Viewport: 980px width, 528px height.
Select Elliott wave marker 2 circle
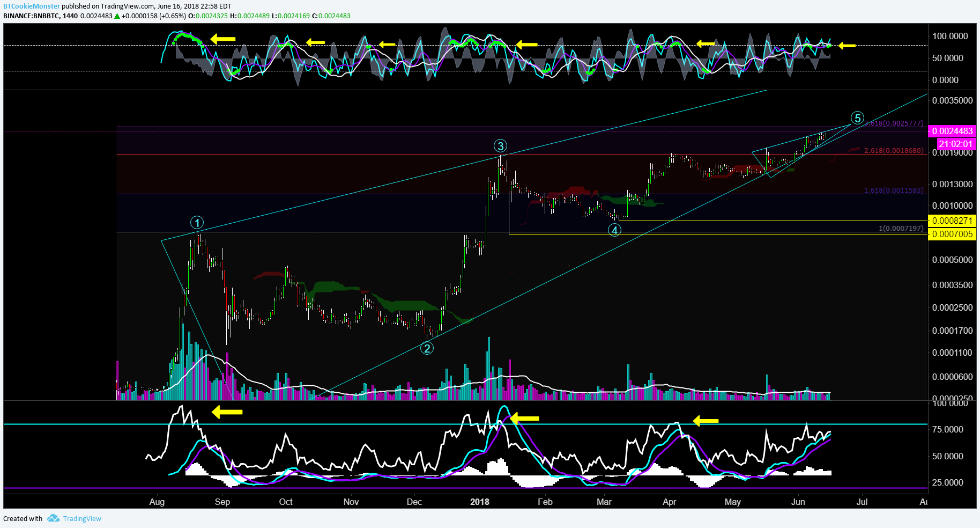click(x=427, y=348)
